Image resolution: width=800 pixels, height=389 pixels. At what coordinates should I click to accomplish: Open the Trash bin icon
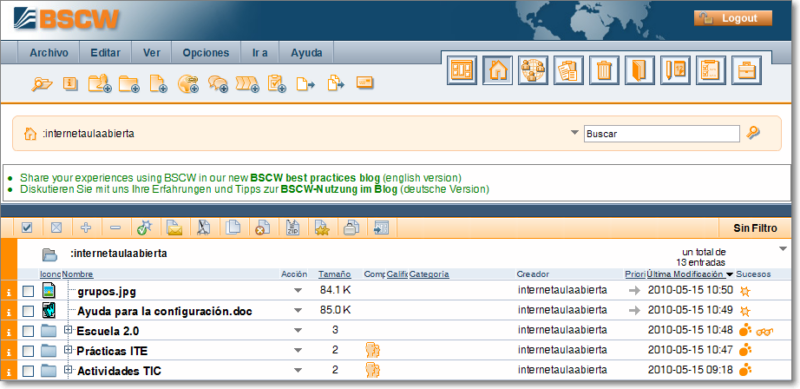coord(604,70)
